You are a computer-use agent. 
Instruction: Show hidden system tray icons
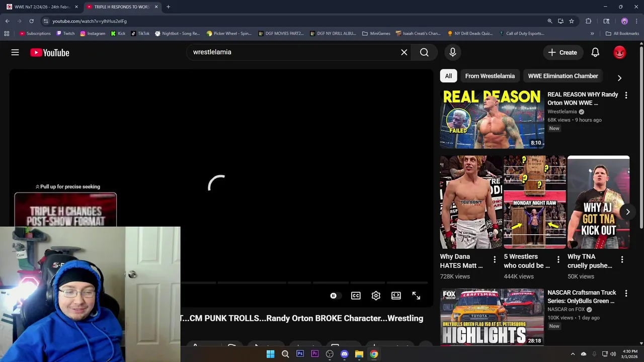[x=573, y=354]
